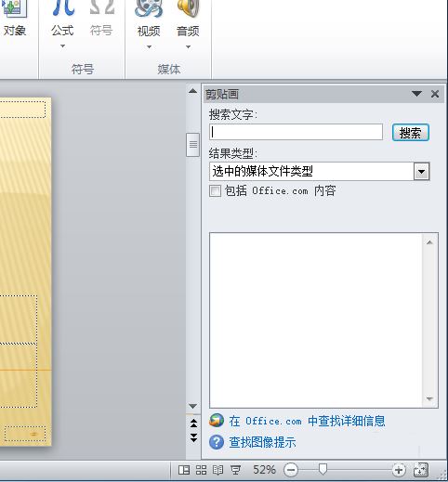Switch to Slide Sorter view
The height and width of the screenshot is (482, 448).
click(x=201, y=470)
